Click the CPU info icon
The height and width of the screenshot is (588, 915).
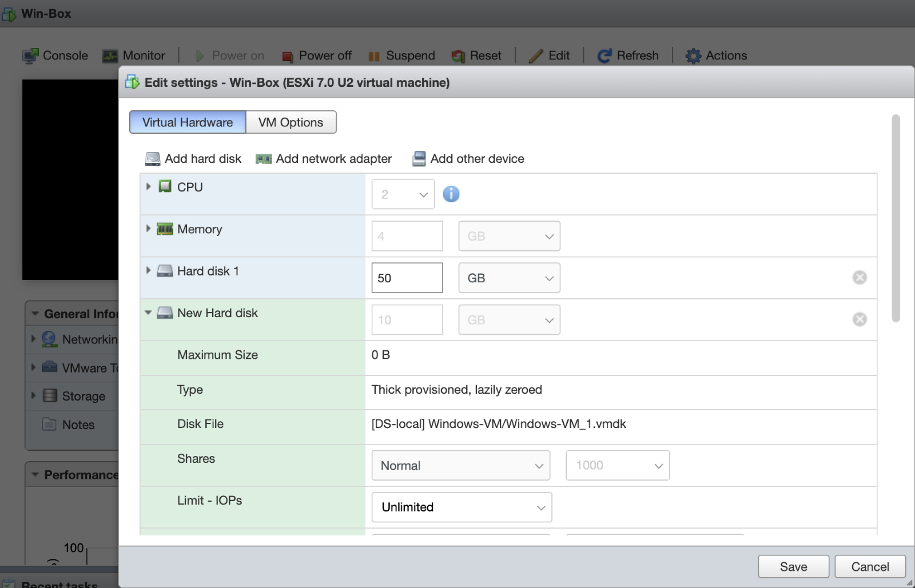(x=451, y=194)
